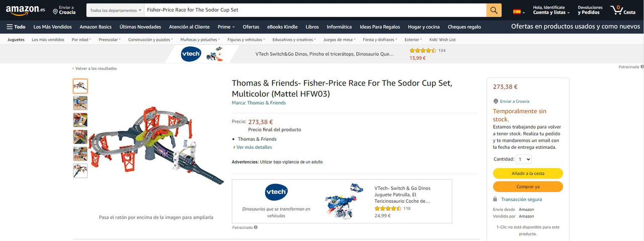Screen dimensions: 644x241
Task: Click the orange search magnifier button
Action: [x=494, y=10]
